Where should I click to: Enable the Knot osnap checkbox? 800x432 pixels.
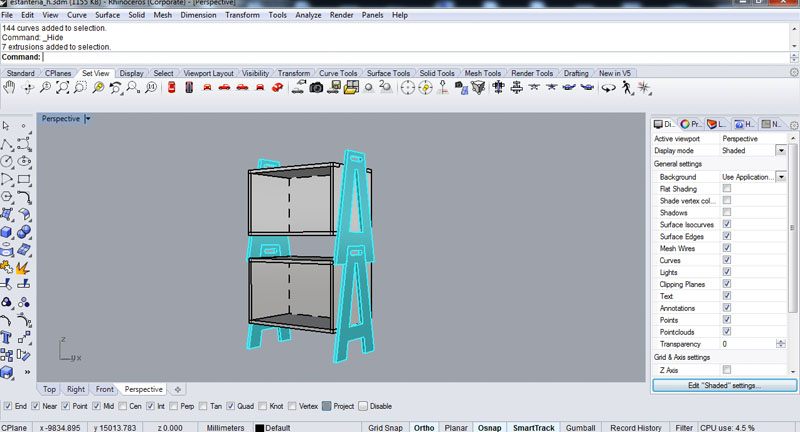[262, 406]
